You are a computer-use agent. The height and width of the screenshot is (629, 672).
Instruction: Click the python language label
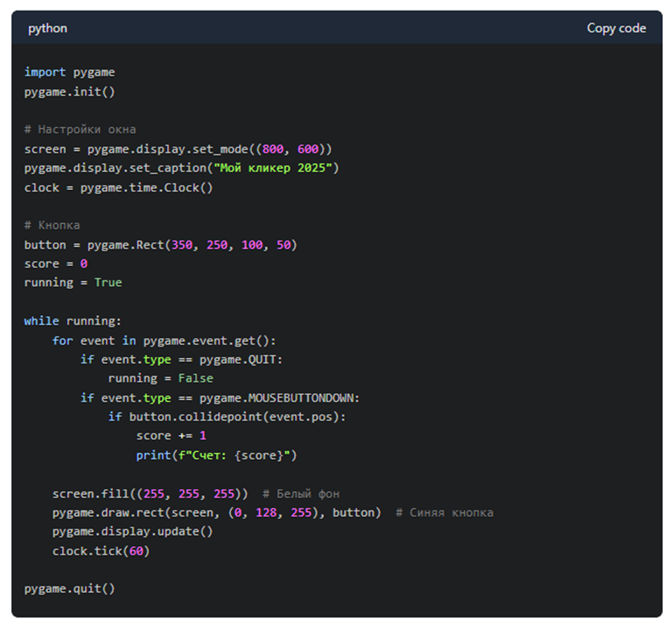click(x=48, y=29)
